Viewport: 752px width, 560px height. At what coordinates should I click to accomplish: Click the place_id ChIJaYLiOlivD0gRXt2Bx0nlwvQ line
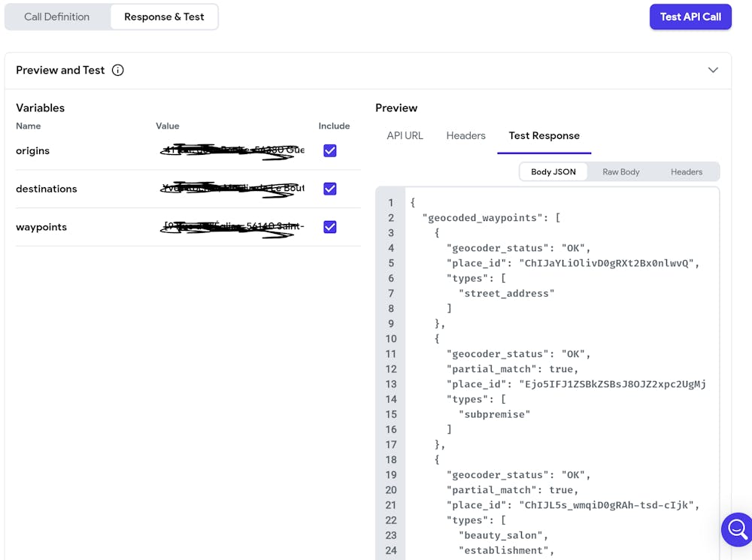(x=572, y=263)
